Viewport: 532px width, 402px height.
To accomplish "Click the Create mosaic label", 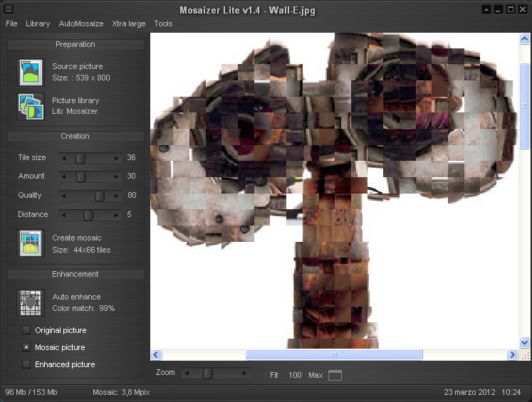I will [x=77, y=238].
